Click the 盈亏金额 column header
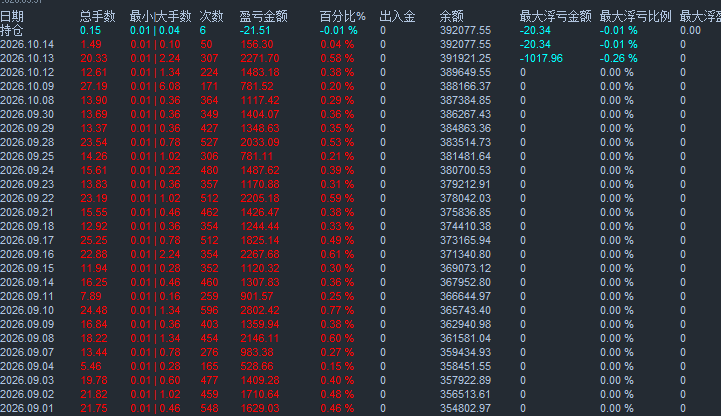 pos(263,17)
